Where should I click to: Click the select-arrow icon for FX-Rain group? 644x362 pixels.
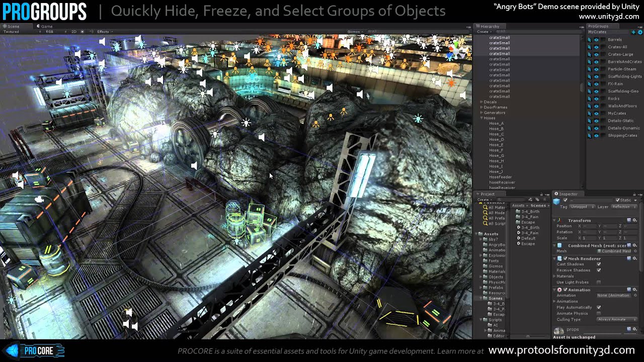pos(590,84)
